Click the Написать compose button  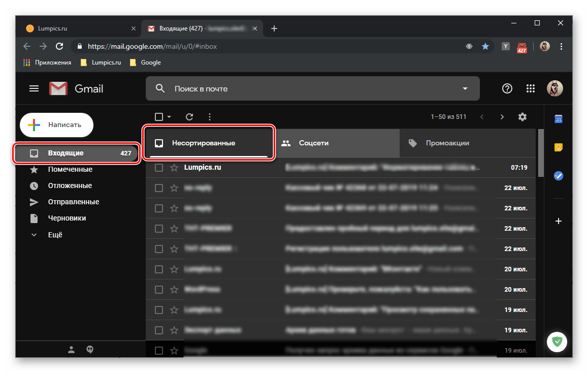(x=56, y=125)
